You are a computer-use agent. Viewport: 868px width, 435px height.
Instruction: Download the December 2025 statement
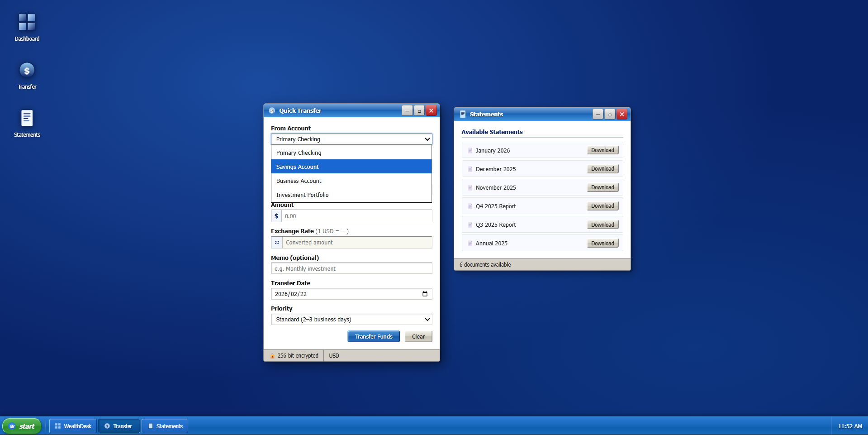coord(602,168)
